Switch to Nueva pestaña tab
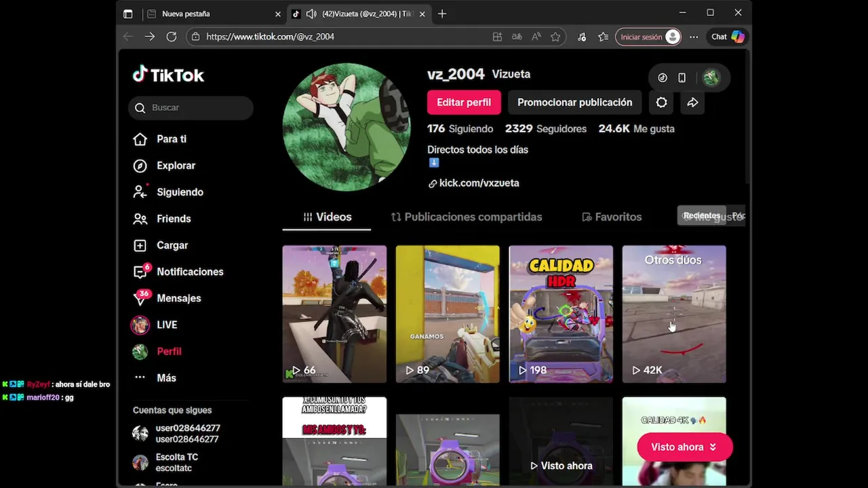868x488 pixels. [212, 14]
